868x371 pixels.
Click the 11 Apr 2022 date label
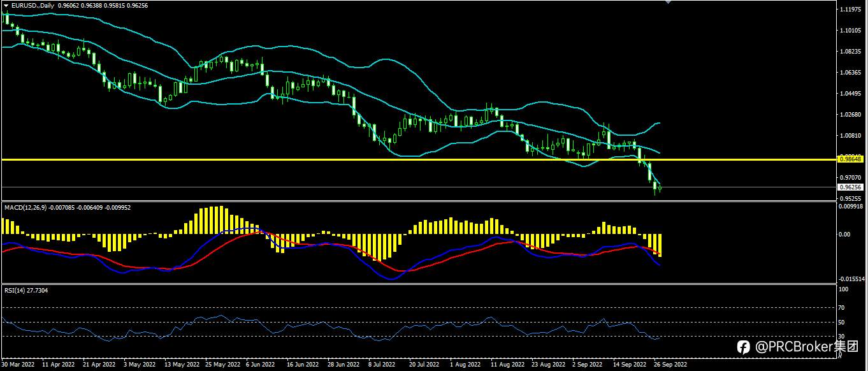point(58,365)
